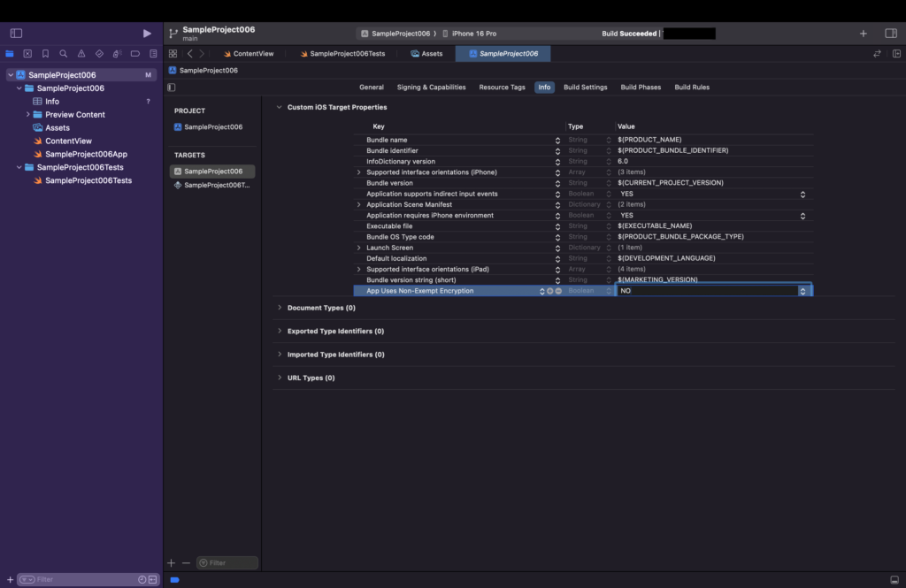Open the Project navigator folder icon
The image size is (906, 588).
[10, 54]
